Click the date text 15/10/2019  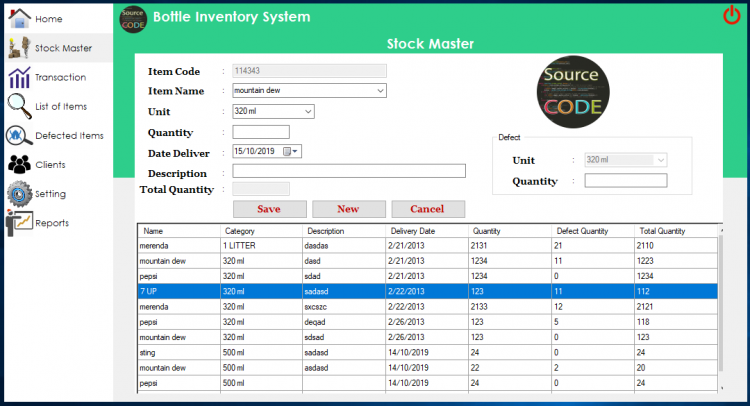click(254, 151)
